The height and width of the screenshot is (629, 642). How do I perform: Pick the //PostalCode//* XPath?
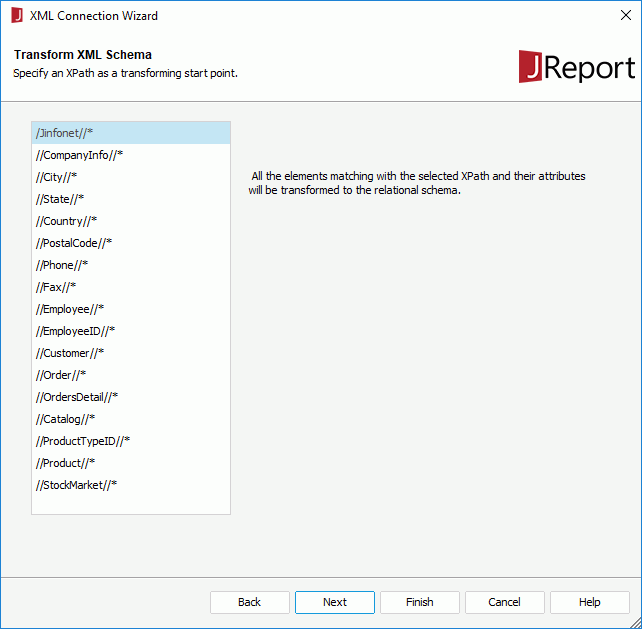click(131, 243)
